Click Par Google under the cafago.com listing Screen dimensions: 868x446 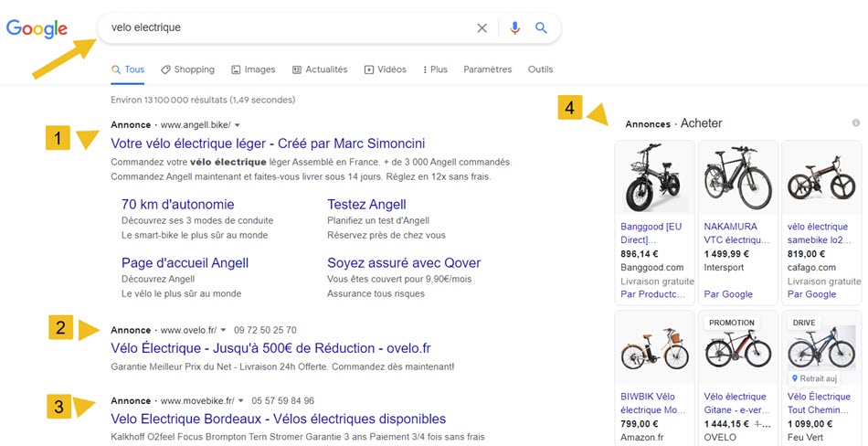(x=811, y=294)
